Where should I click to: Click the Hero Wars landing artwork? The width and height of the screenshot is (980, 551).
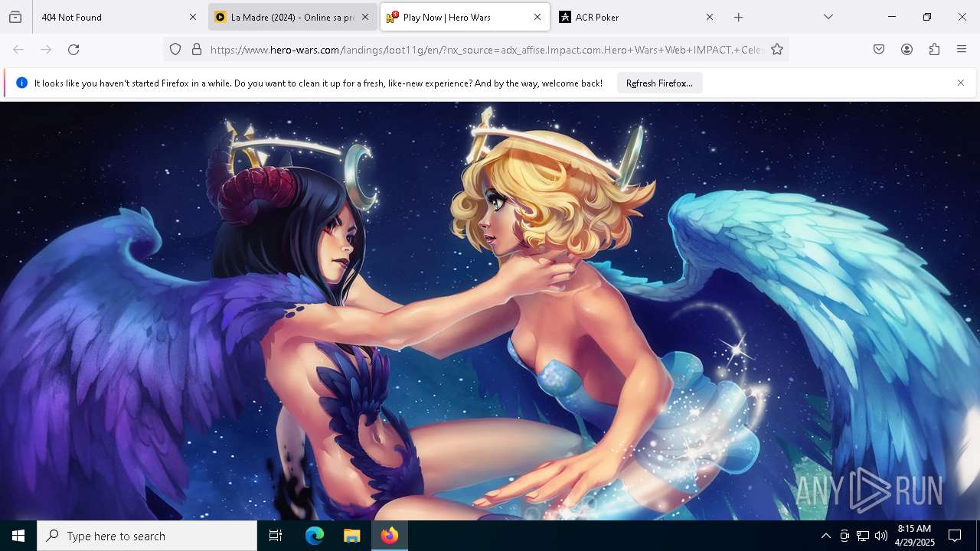click(490, 311)
